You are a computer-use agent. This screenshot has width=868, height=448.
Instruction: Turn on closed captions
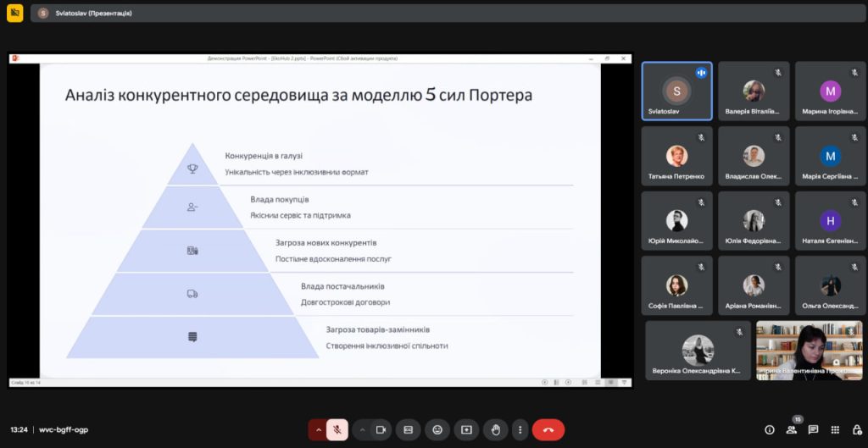point(408,429)
